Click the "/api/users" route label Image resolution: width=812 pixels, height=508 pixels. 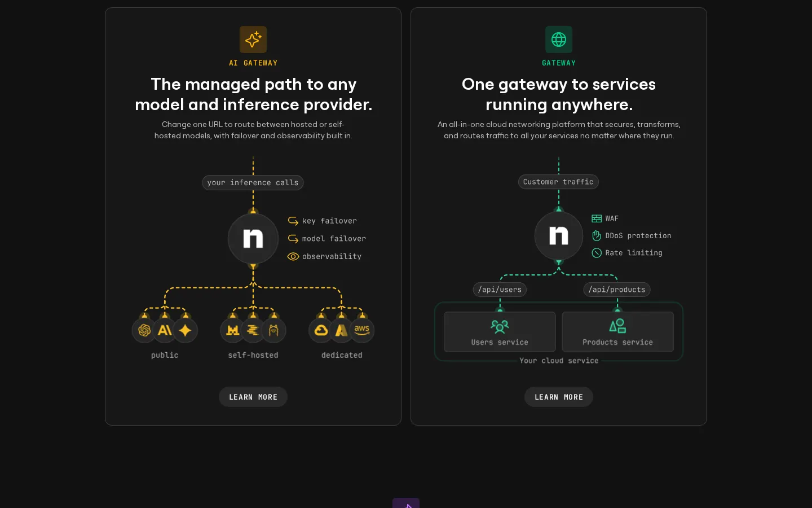pyautogui.click(x=500, y=290)
